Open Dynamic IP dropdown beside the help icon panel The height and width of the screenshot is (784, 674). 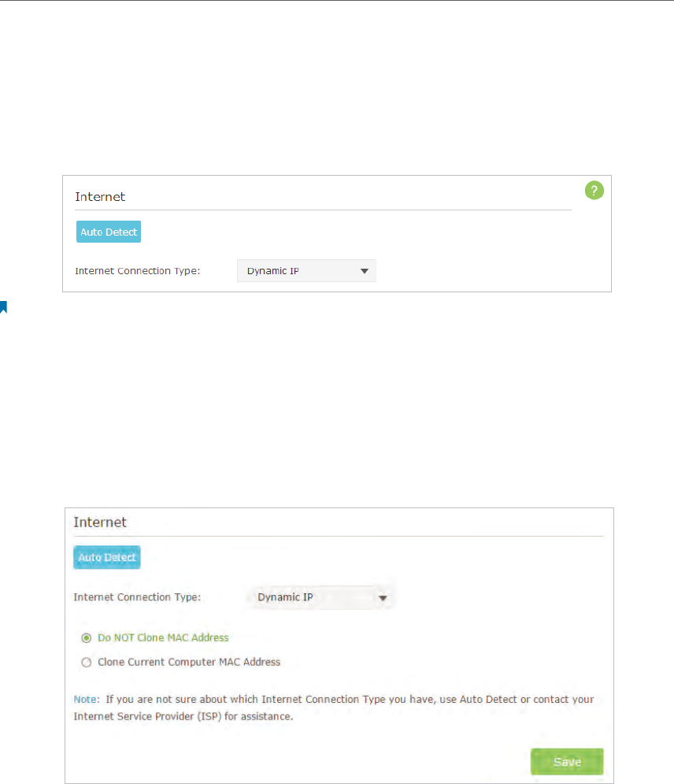(306, 270)
